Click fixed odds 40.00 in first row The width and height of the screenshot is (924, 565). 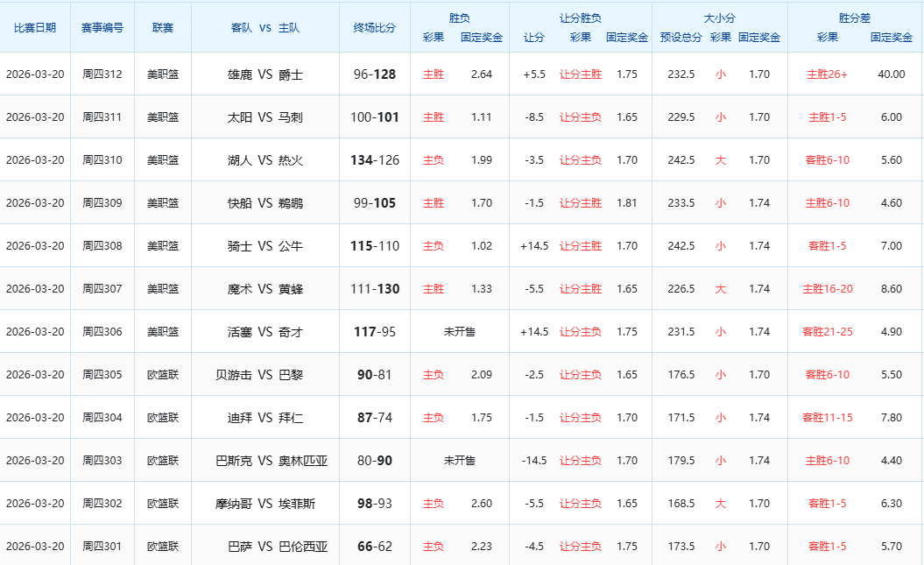click(891, 74)
